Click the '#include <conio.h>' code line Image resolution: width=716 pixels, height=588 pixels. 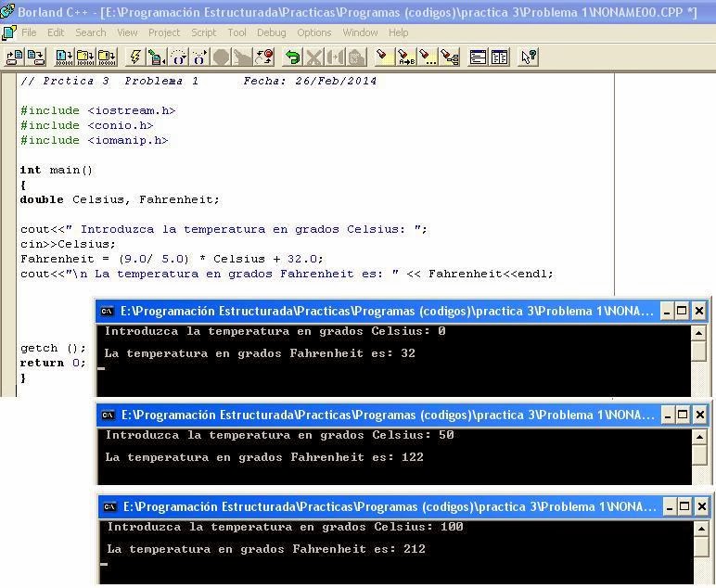point(87,125)
